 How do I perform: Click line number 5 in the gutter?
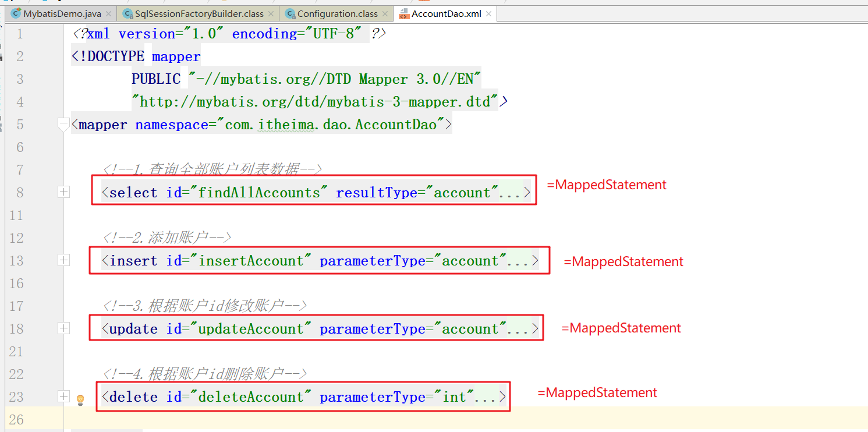(20, 125)
